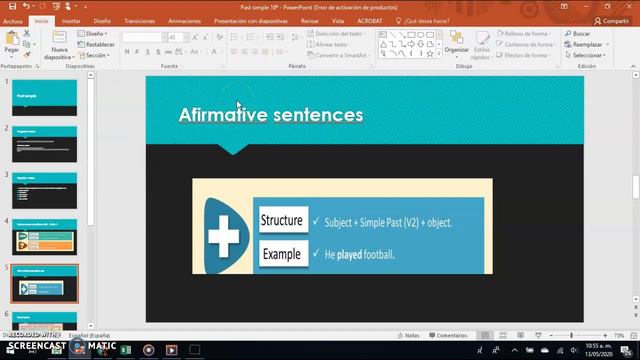Select slide 2 thumbnail
Screen dimensions: 640x360
click(44, 144)
